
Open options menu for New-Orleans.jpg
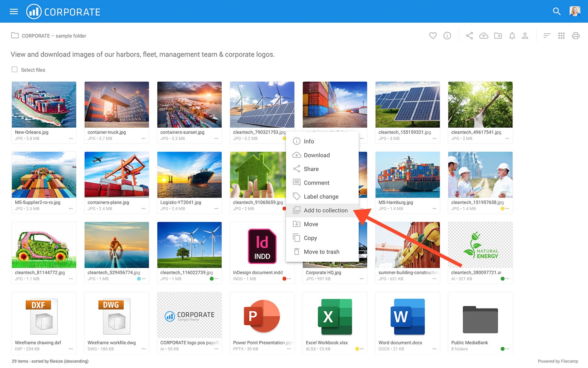point(71,138)
